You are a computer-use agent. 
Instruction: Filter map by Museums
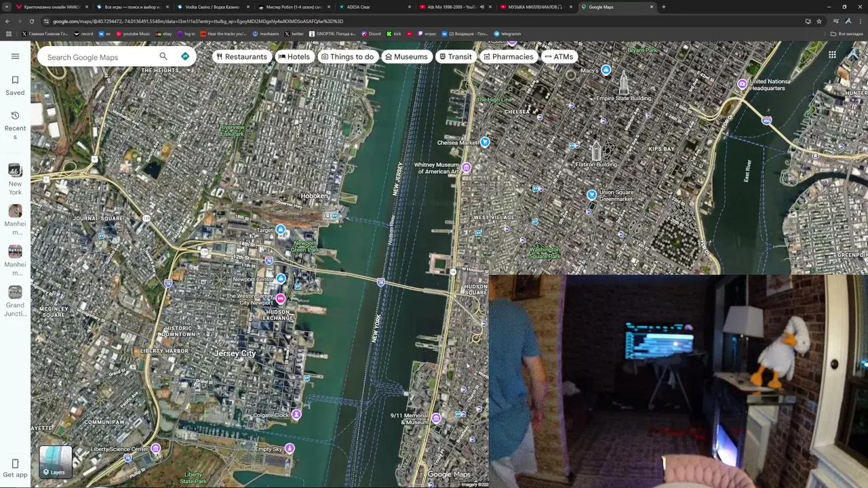click(406, 57)
